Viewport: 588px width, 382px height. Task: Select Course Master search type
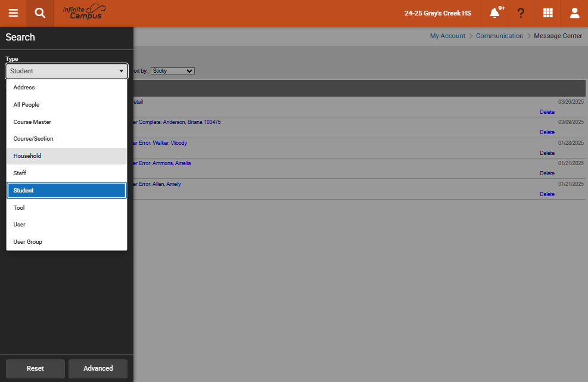67,122
